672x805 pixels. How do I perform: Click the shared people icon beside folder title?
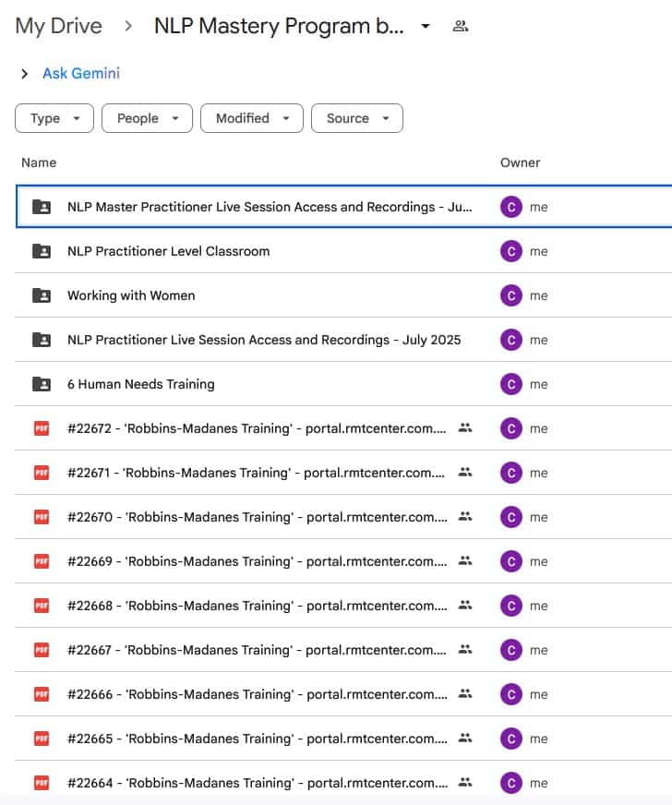pyautogui.click(x=460, y=27)
